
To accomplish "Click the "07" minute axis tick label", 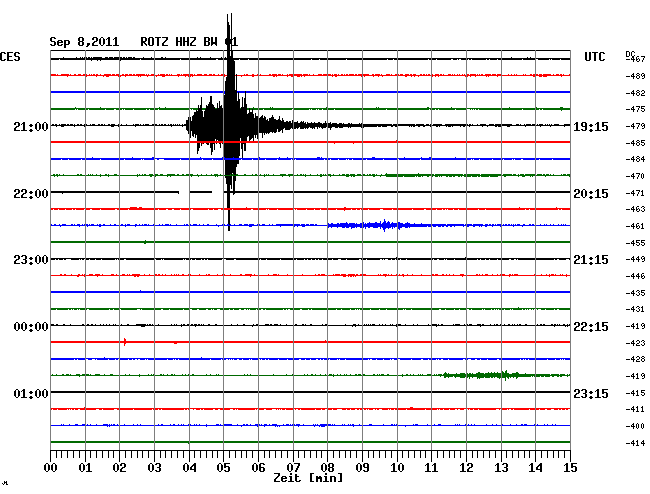I will click(293, 468).
